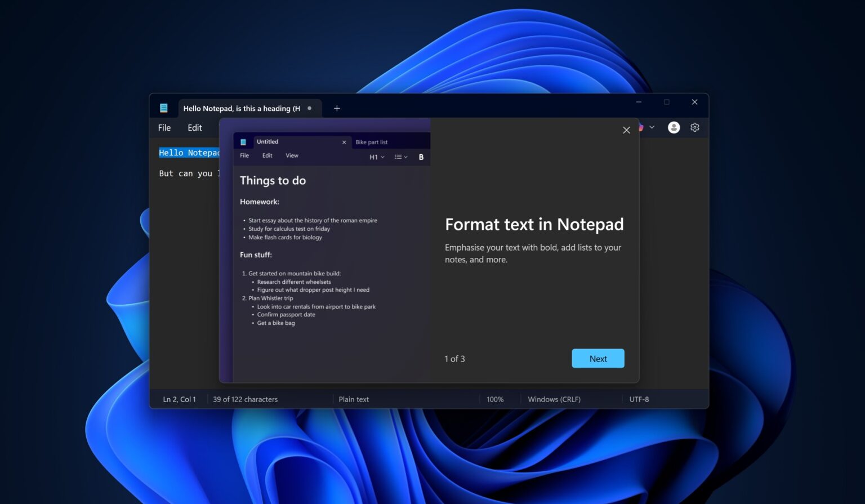Open Notepad settings via the gear icon
This screenshot has height=504, width=865.
[x=694, y=127]
